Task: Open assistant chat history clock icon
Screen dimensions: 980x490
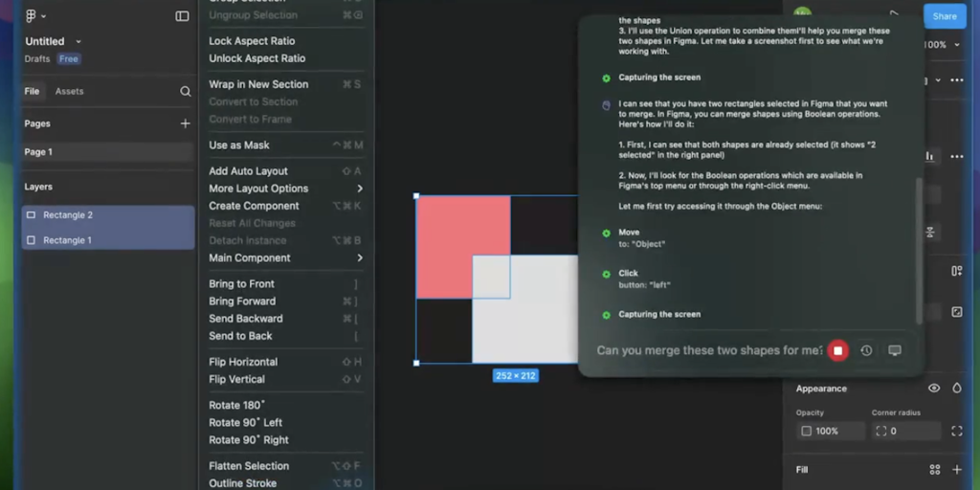Action: pyautogui.click(x=866, y=350)
